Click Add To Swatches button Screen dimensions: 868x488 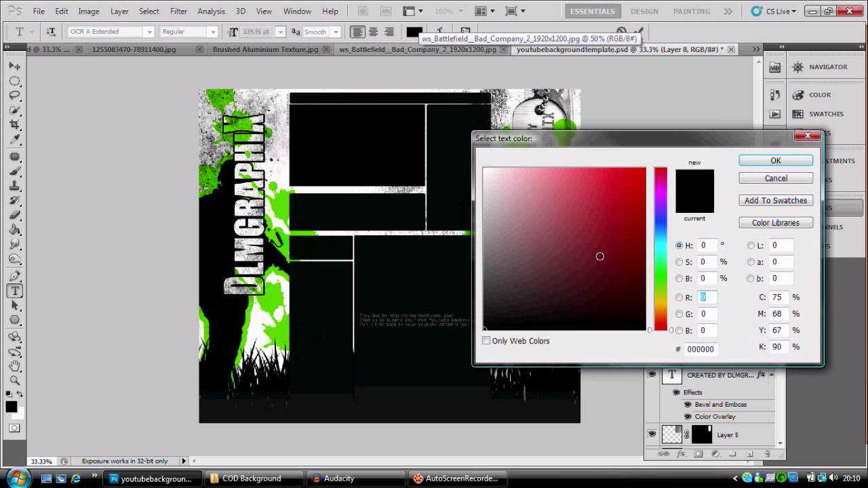click(x=776, y=201)
